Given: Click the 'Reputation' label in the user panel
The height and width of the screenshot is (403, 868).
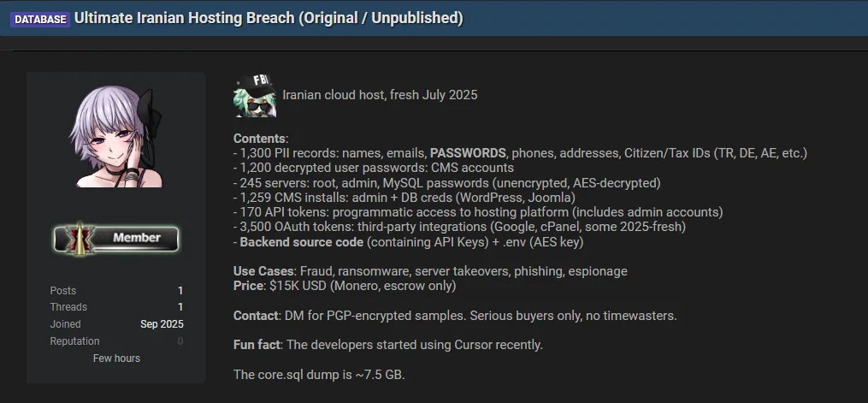Looking at the screenshot, I should [x=74, y=341].
